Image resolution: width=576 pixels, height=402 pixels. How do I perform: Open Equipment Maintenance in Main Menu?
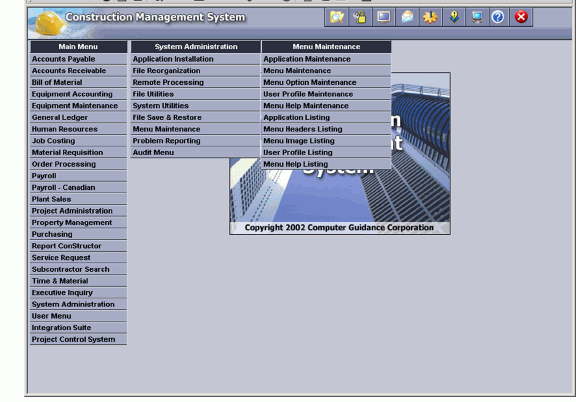[x=79, y=106]
